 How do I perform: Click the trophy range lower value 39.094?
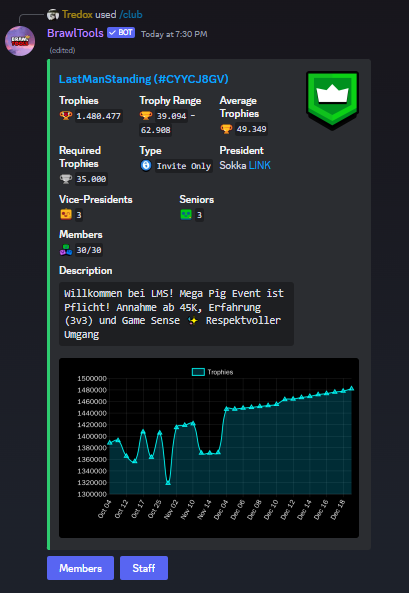(171, 116)
